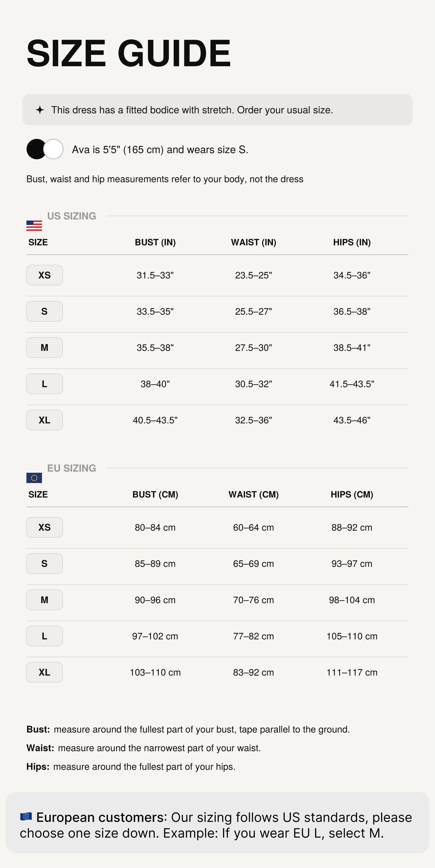Click the HIPS (CM) column header

pyautogui.click(x=352, y=494)
